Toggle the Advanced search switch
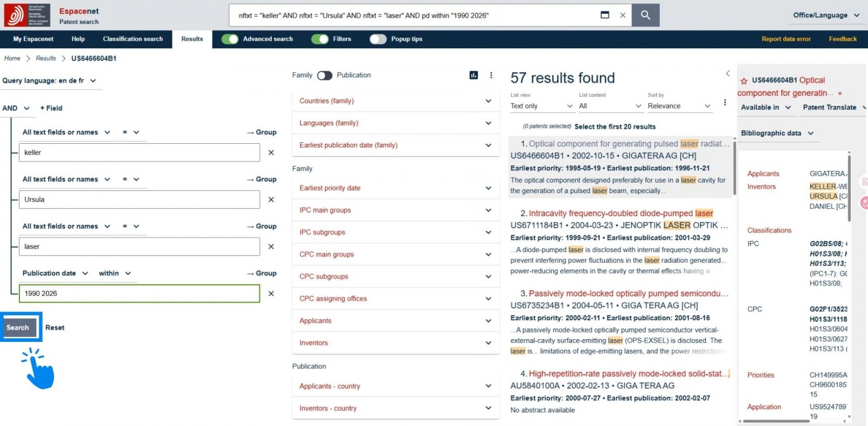The height and width of the screenshot is (426, 868). click(x=230, y=39)
